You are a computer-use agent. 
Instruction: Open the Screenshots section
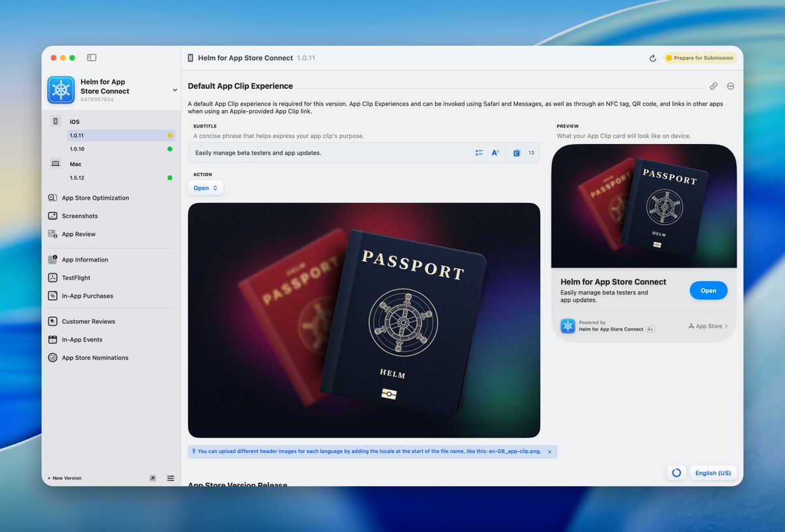(x=80, y=216)
